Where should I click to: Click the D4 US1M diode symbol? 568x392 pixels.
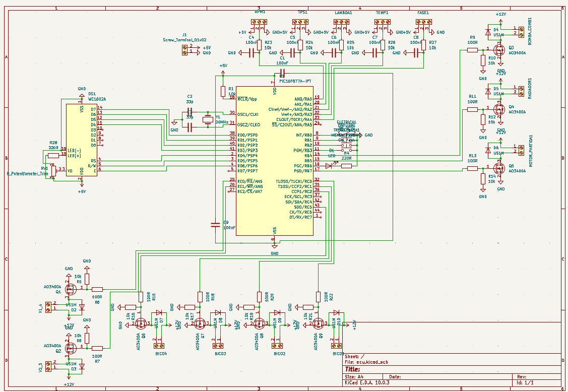tap(488, 32)
